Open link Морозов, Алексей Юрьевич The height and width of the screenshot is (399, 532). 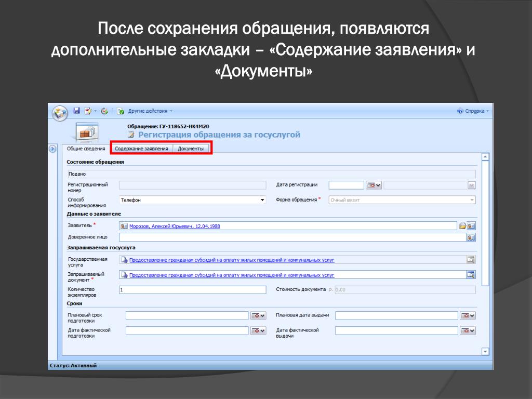click(175, 227)
